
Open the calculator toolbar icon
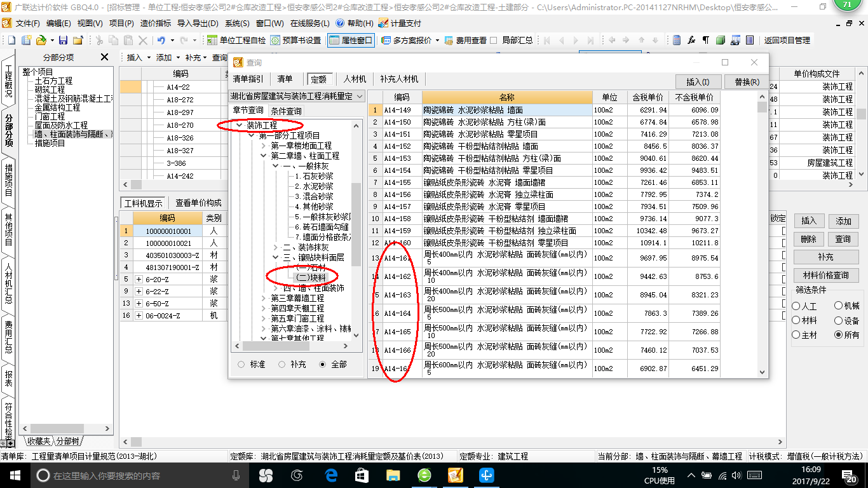[x=677, y=40]
